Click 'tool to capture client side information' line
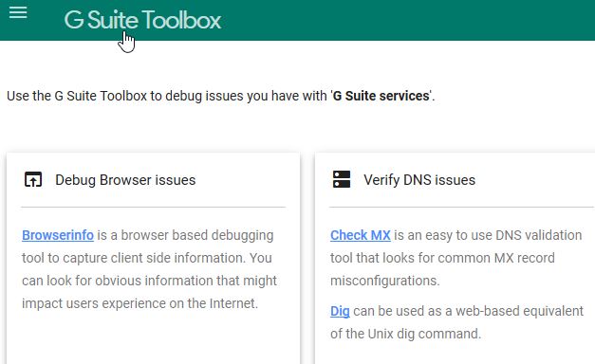The image size is (595, 364). (147, 258)
